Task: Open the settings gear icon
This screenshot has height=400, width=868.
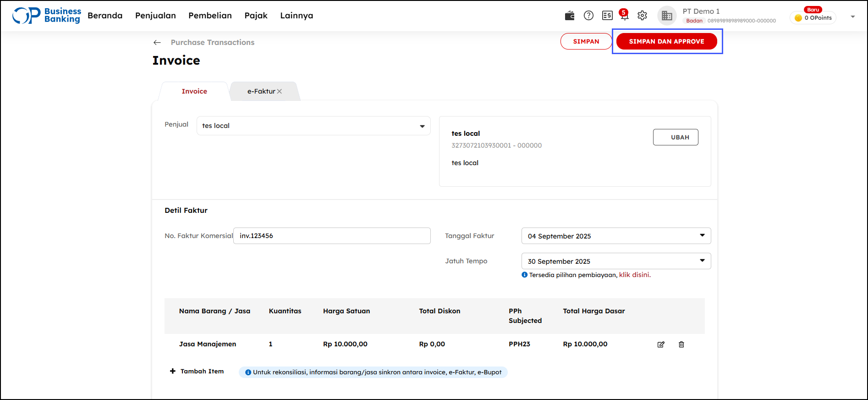Action: point(642,16)
